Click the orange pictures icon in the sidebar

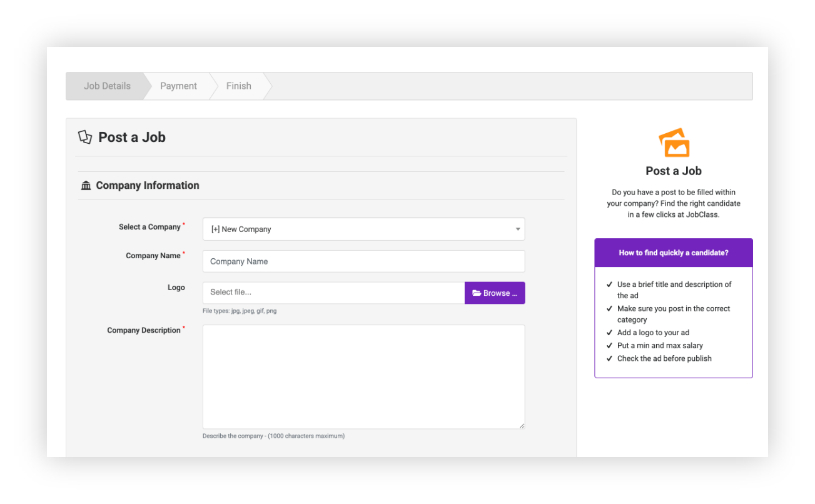pos(674,143)
